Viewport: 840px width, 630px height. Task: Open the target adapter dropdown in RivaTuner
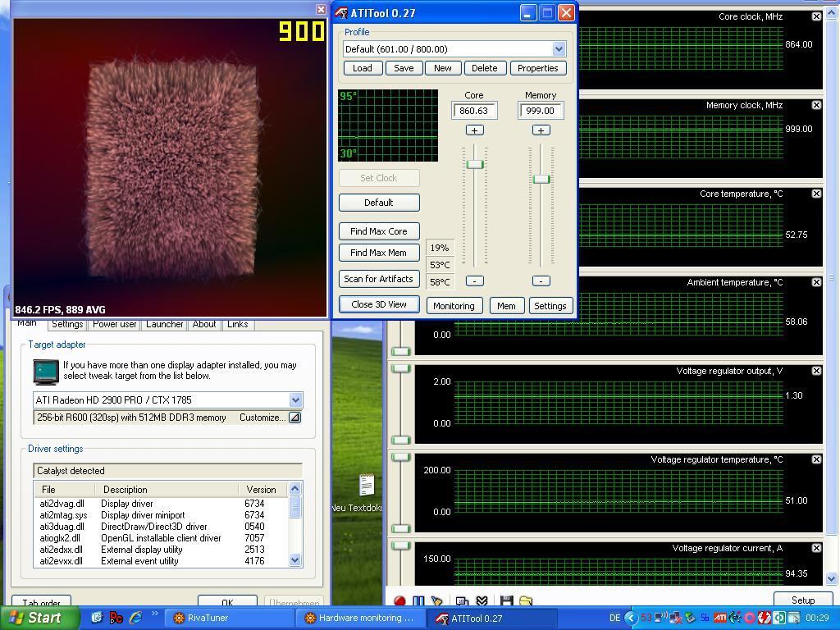[x=295, y=399]
